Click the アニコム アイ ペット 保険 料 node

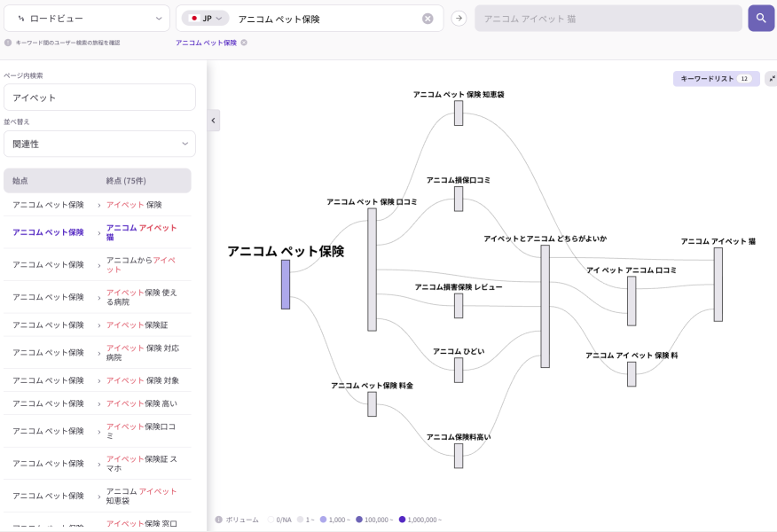click(632, 374)
